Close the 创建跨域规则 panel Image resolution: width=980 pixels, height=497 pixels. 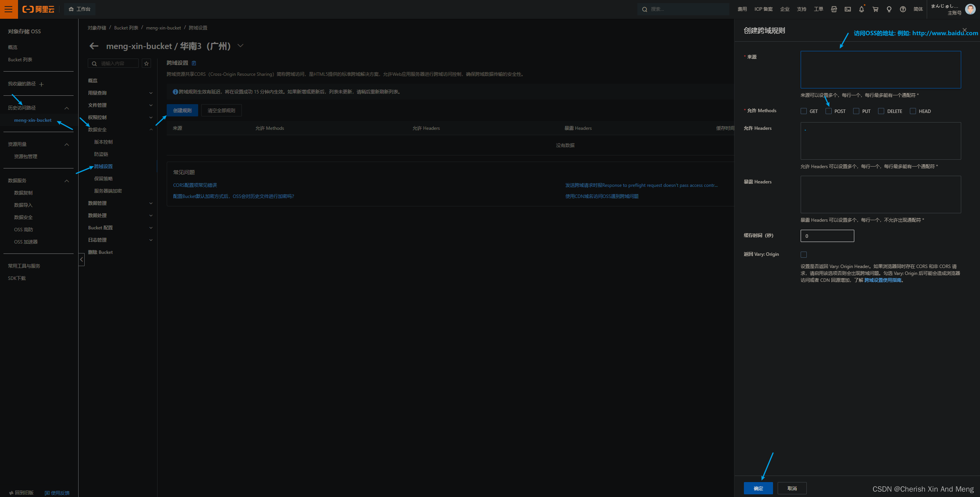pyautogui.click(x=964, y=30)
